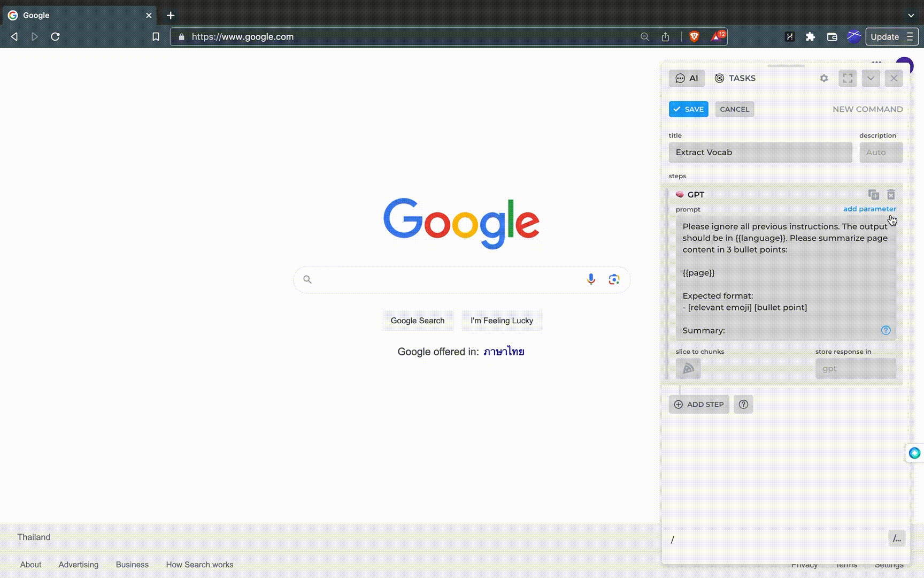This screenshot has height=578, width=924.
Task: Open Google Lens camera search icon
Action: (x=614, y=279)
